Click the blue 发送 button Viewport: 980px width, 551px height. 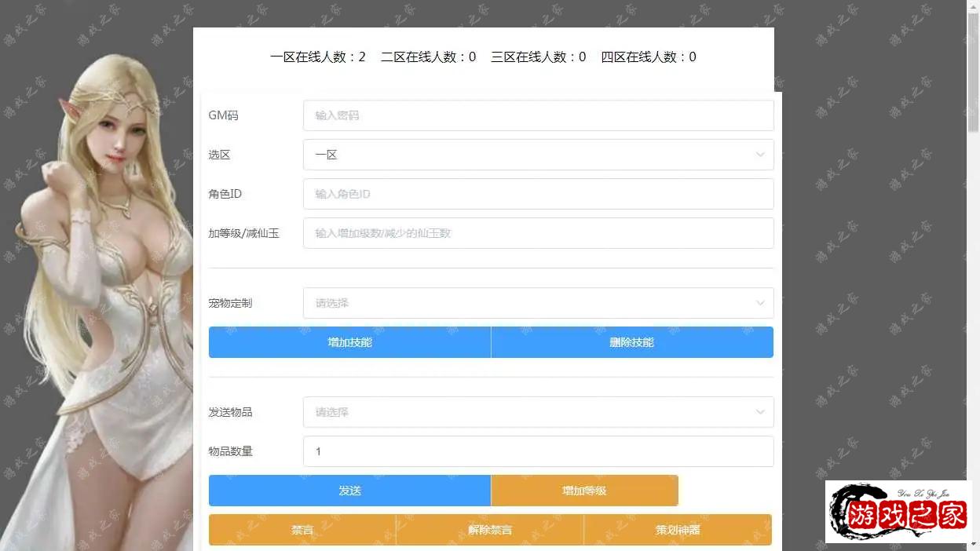pos(349,491)
